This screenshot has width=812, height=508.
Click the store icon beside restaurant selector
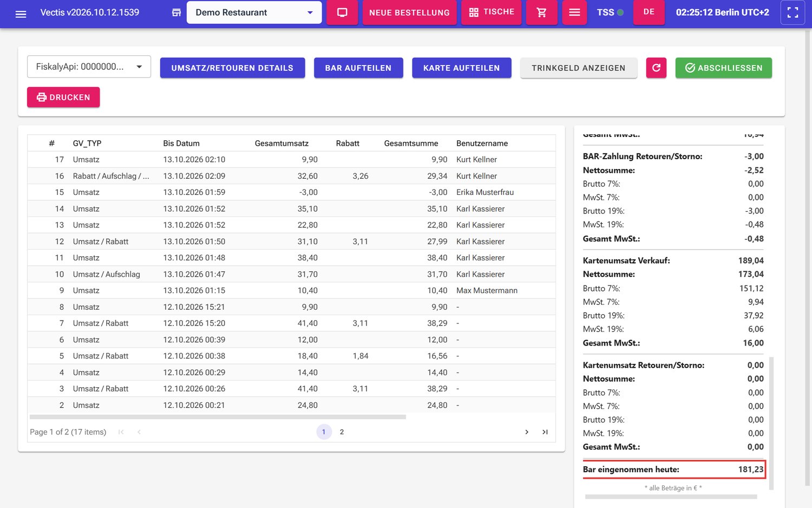click(176, 12)
